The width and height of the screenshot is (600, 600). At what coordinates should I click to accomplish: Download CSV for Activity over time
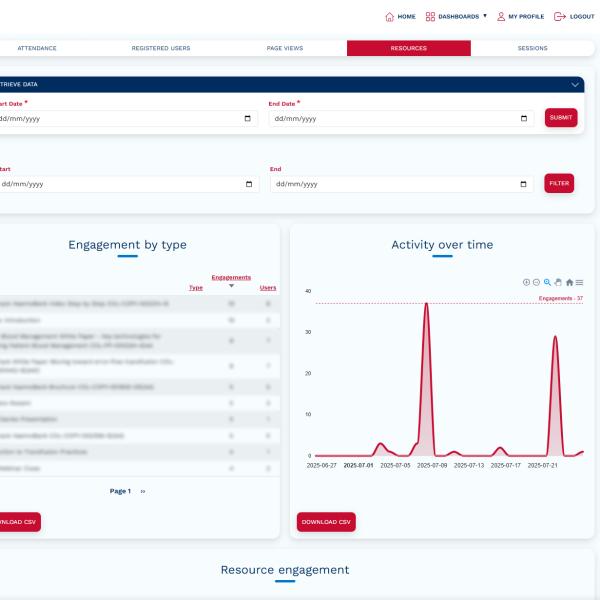point(326,522)
